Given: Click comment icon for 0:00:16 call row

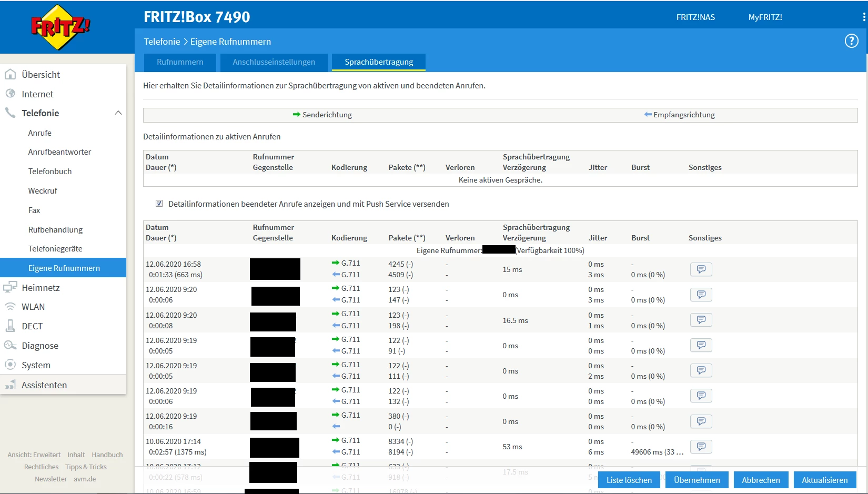Looking at the screenshot, I should tap(701, 421).
